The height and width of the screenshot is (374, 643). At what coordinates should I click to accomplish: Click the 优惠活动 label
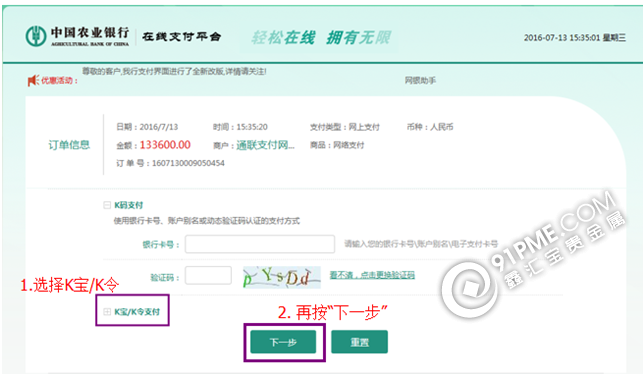pyautogui.click(x=59, y=80)
